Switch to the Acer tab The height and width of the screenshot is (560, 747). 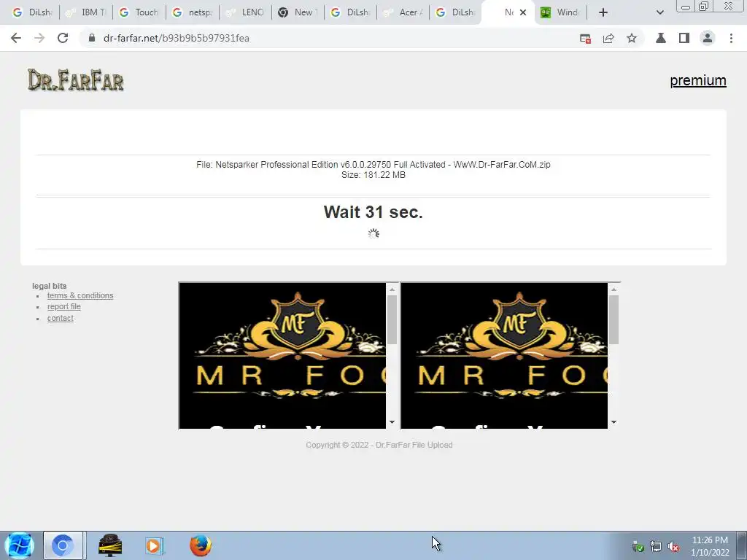(403, 12)
